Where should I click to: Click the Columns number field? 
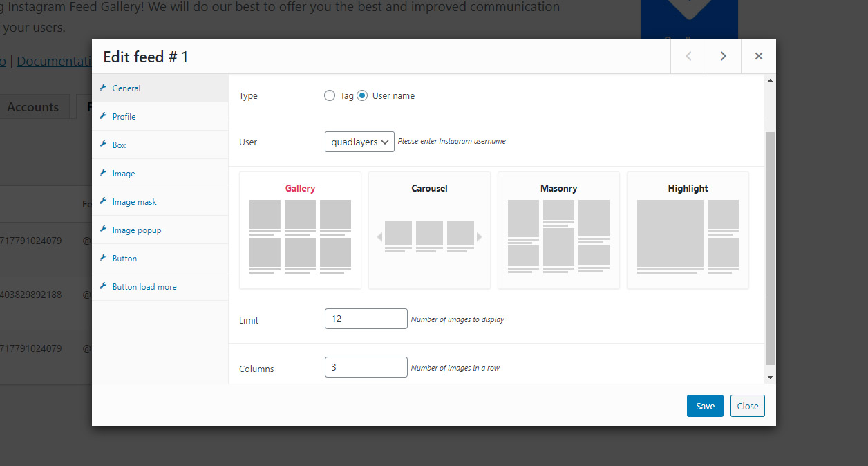366,367
